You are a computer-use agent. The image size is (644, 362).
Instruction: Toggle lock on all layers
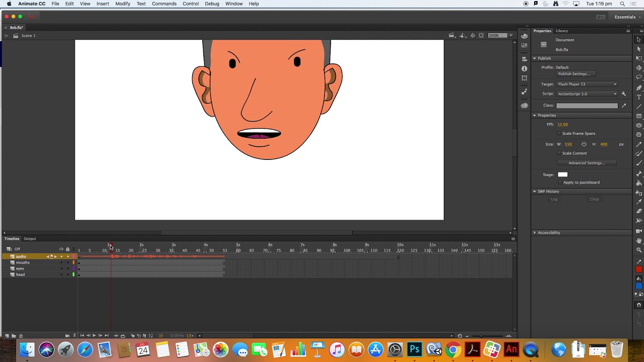coord(67,249)
